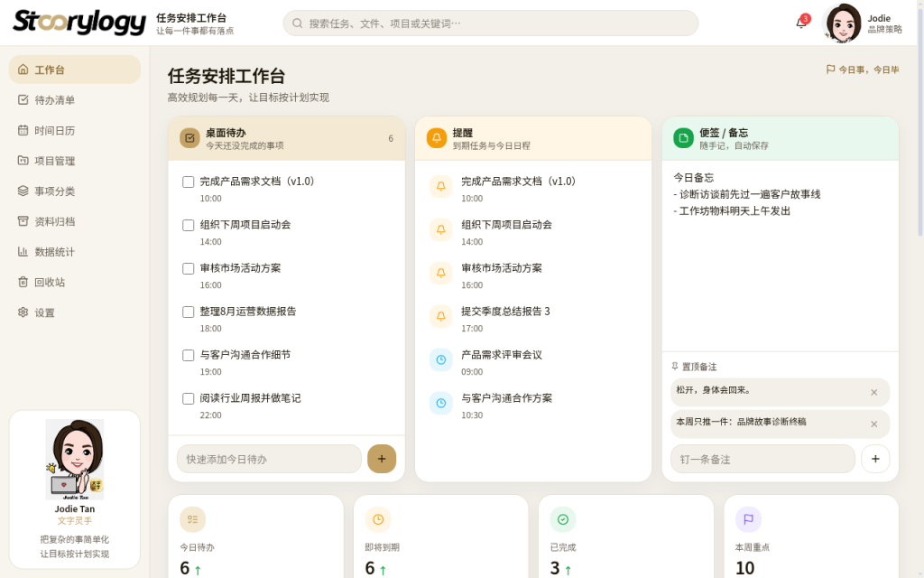
Task: Click reminder text 产品需求评审会议
Action: coord(502,355)
